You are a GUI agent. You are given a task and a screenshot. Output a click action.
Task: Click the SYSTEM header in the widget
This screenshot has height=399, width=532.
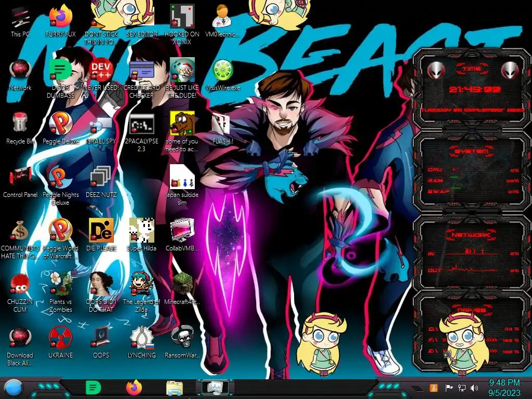[472, 151]
